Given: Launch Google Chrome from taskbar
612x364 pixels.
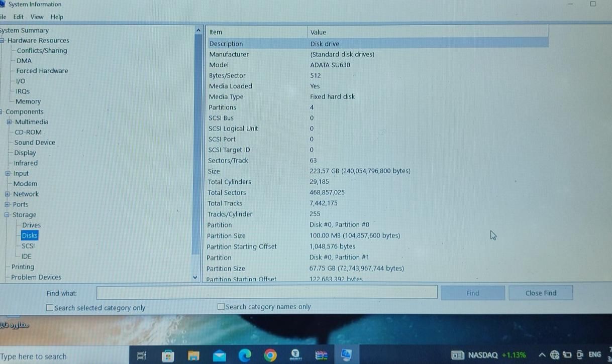Looking at the screenshot, I should click(x=270, y=355).
